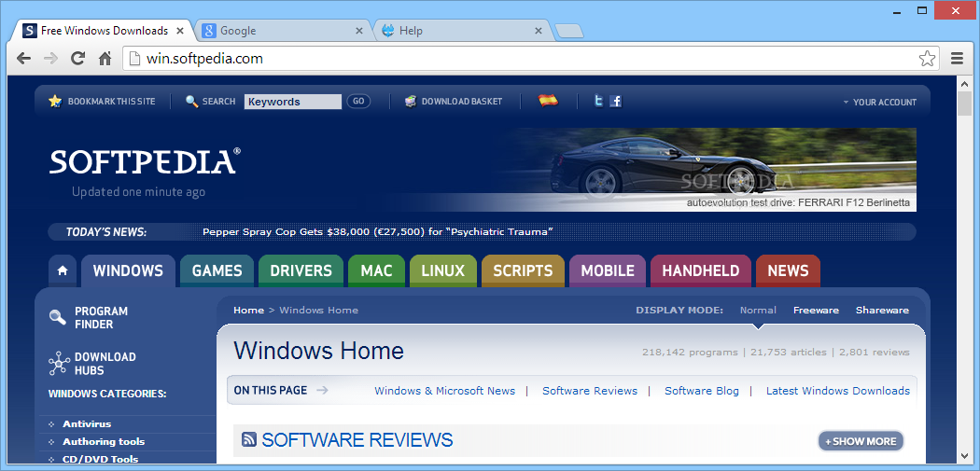Go back with the browser back arrow
The image size is (980, 471).
pyautogui.click(x=23, y=59)
